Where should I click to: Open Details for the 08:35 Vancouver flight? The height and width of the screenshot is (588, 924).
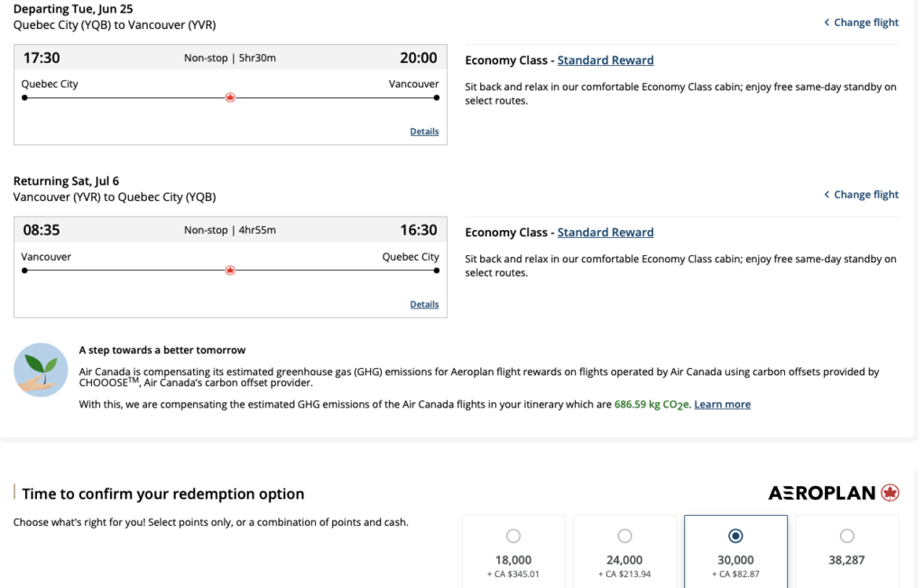424,304
